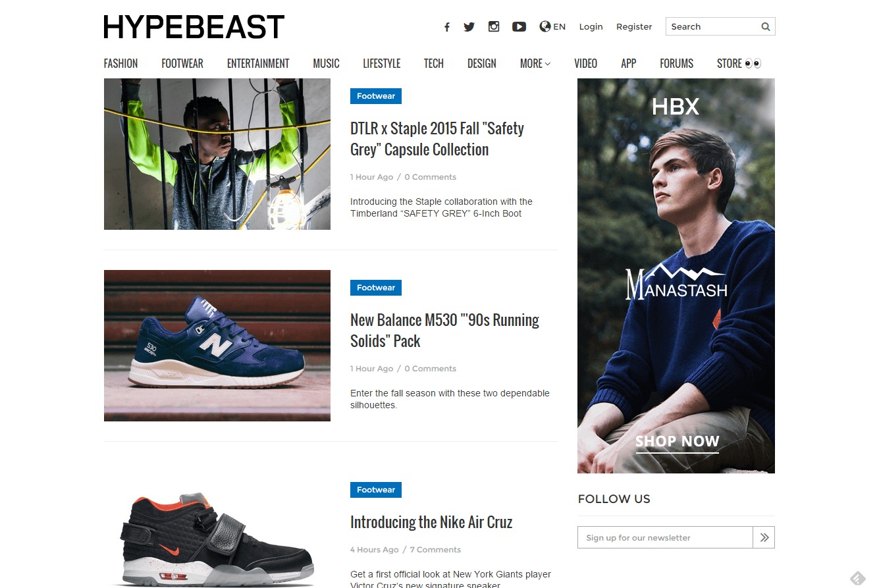The width and height of the screenshot is (879, 588).
Task: Open the Instagram camera icon
Action: [x=493, y=26]
